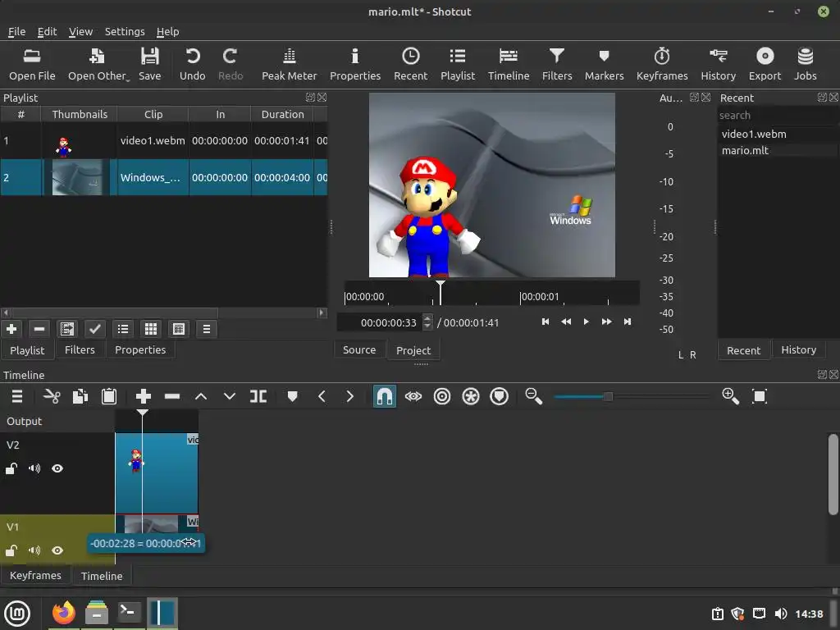
Task: Click the Recent search field
Action: 778,115
